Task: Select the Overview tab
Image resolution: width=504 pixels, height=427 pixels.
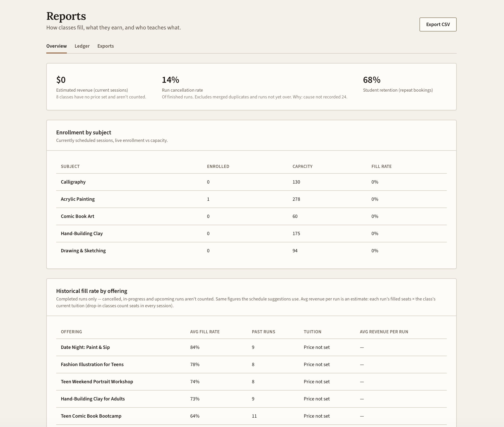Action: tap(56, 46)
